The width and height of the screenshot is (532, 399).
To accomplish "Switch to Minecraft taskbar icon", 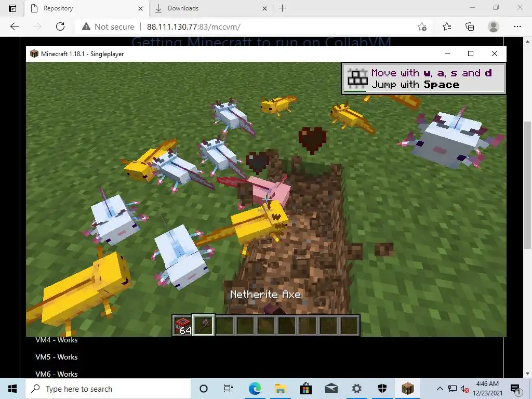I will point(407,389).
